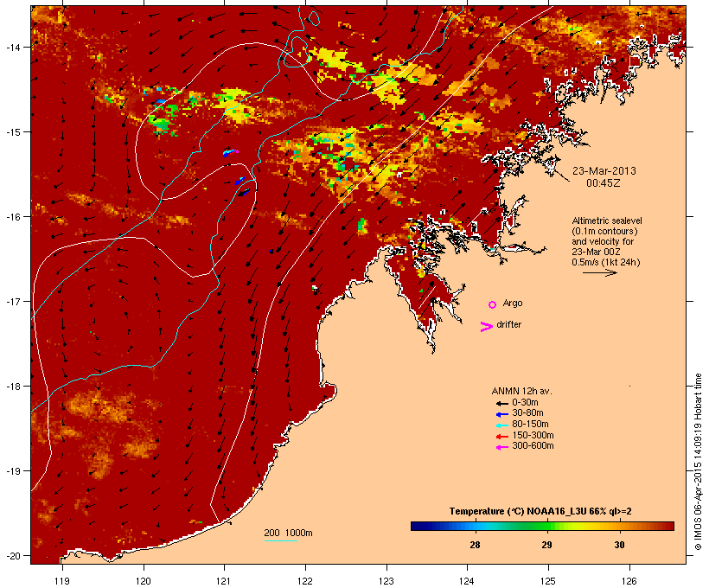Click the black 0-30m legend arrow
The height and width of the screenshot is (588, 709).
501,403
